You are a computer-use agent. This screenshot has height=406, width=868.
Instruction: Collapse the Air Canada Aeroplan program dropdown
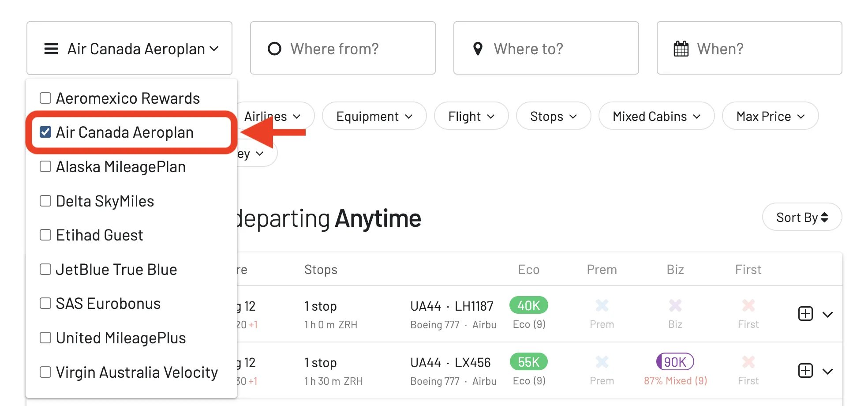click(129, 48)
